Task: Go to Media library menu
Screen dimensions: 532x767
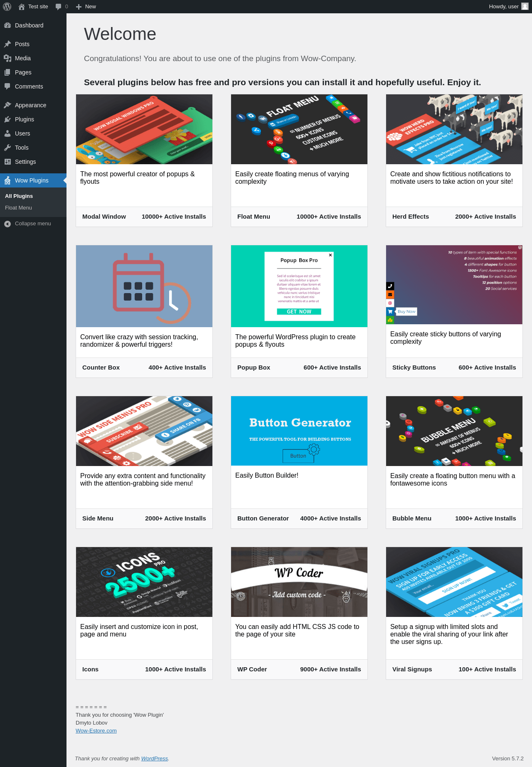Action: coord(33,58)
